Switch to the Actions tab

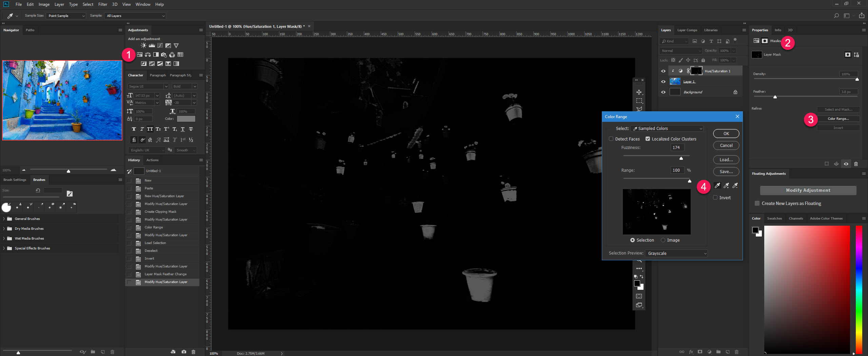pyautogui.click(x=153, y=160)
